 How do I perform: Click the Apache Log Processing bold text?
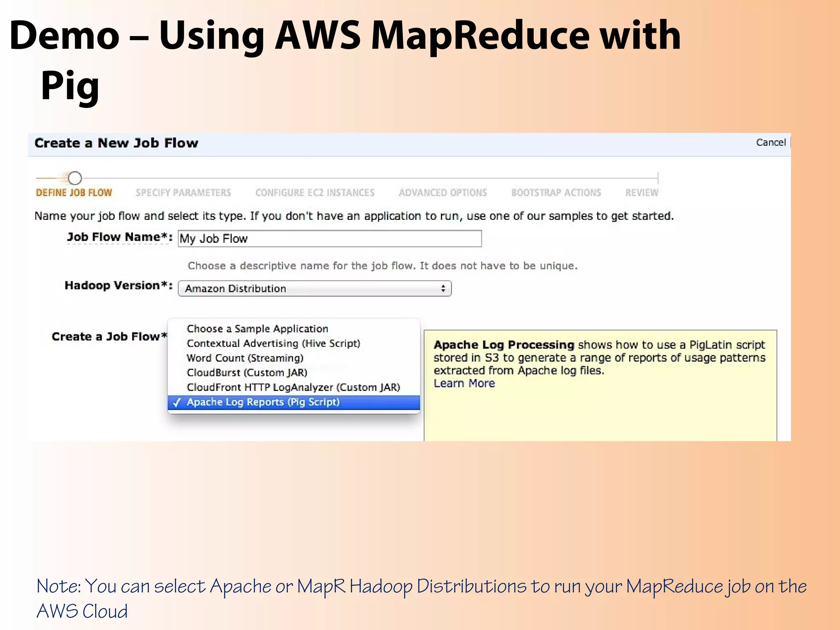504,345
